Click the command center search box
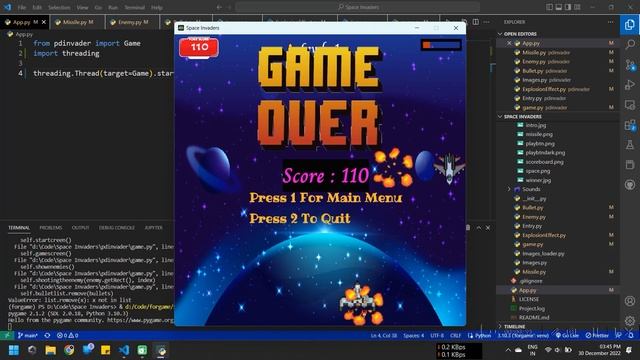 pyautogui.click(x=358, y=7)
